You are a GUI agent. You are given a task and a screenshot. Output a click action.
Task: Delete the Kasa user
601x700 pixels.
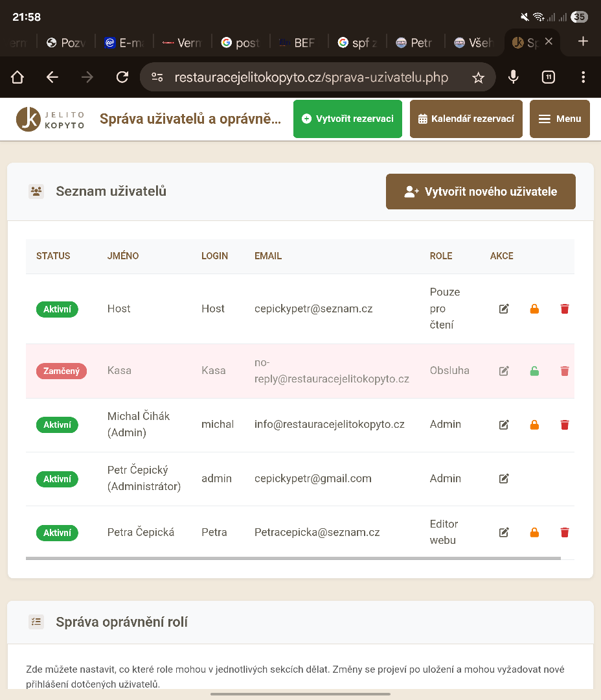565,371
